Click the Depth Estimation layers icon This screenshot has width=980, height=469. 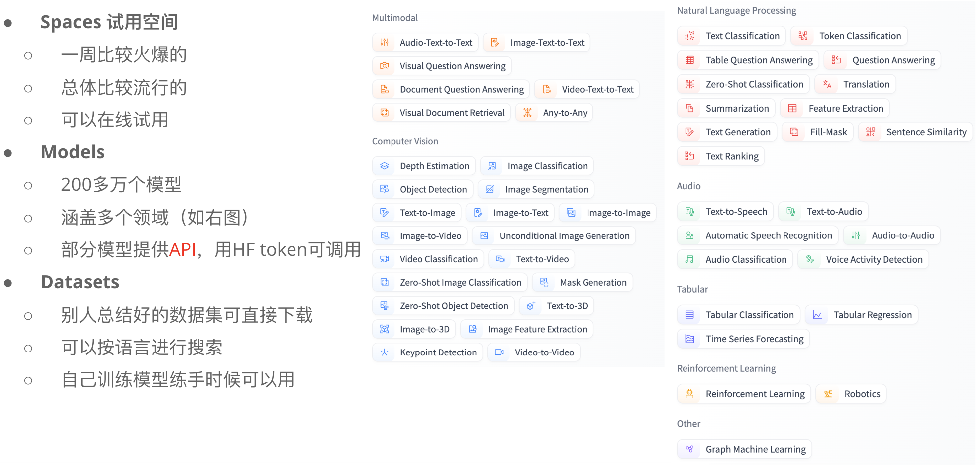coord(385,166)
